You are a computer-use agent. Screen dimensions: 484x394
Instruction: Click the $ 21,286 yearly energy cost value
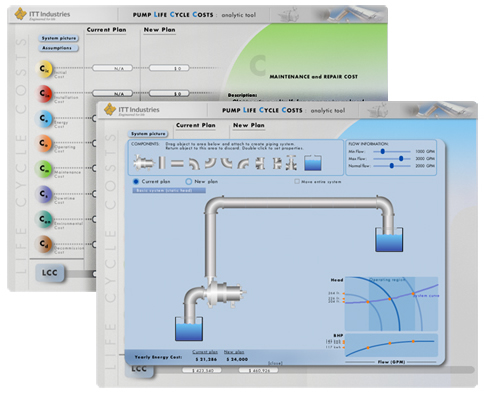point(206,359)
